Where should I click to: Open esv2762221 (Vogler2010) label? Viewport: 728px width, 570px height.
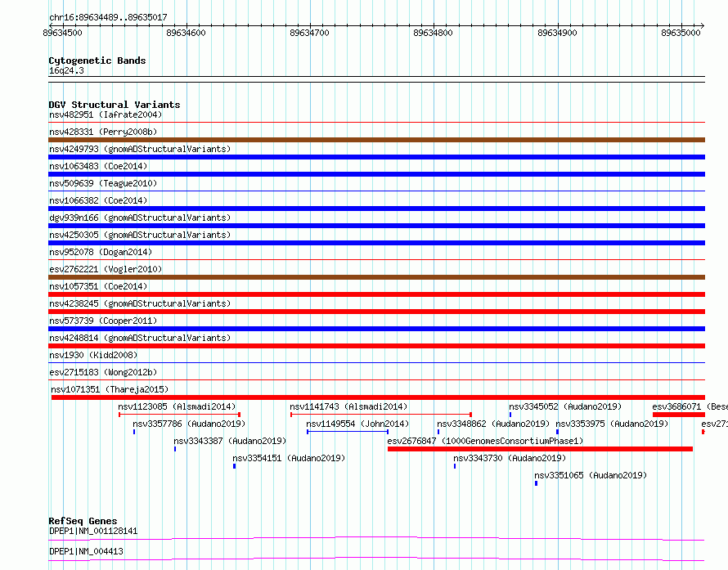coord(106,269)
